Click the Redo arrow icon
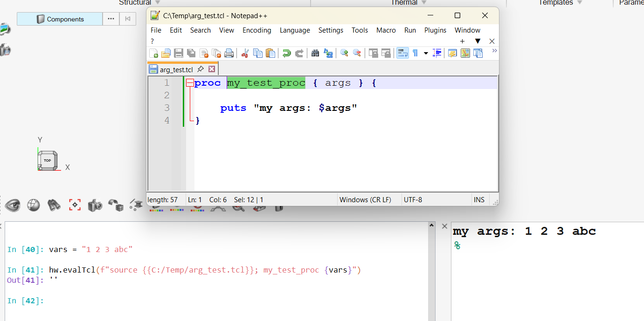The height and width of the screenshot is (321, 644). point(299,53)
